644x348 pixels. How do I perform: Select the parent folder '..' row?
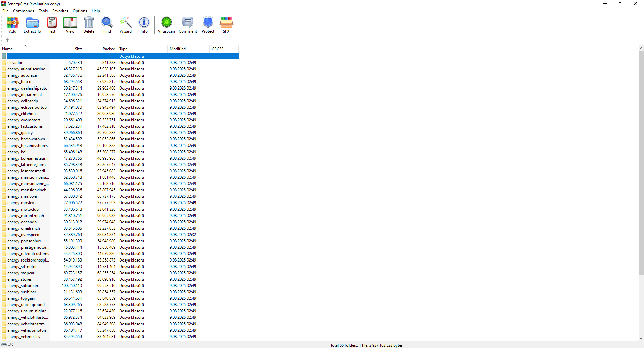pyautogui.click(x=67, y=56)
